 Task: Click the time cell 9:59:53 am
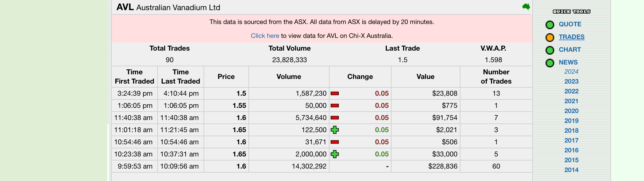(135, 166)
